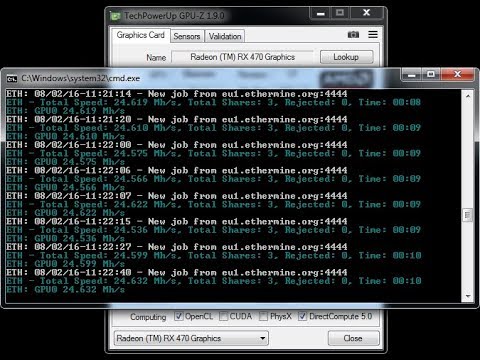The image size is (480, 360).
Task: Take a GPU-Z screenshot with camera icon
Action: pos(353,34)
